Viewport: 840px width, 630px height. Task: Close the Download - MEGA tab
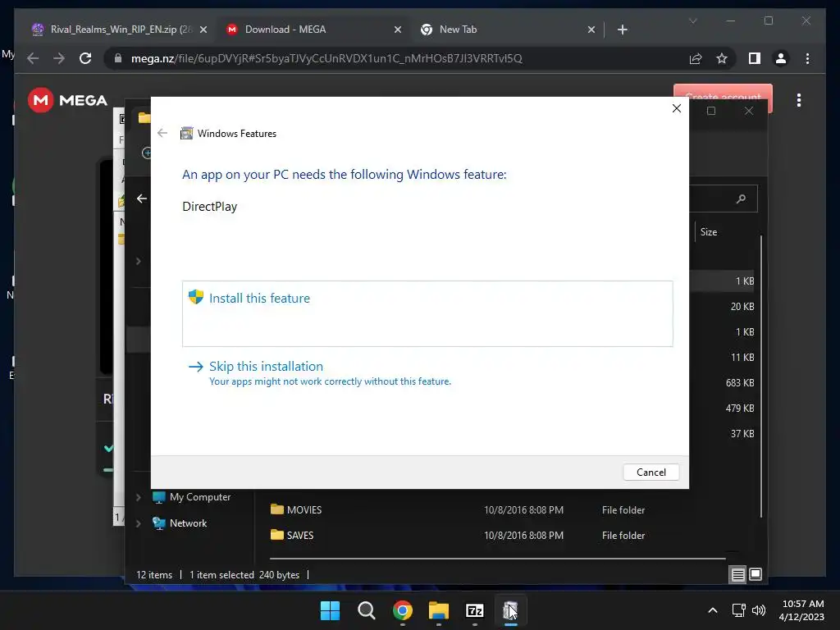coord(398,30)
